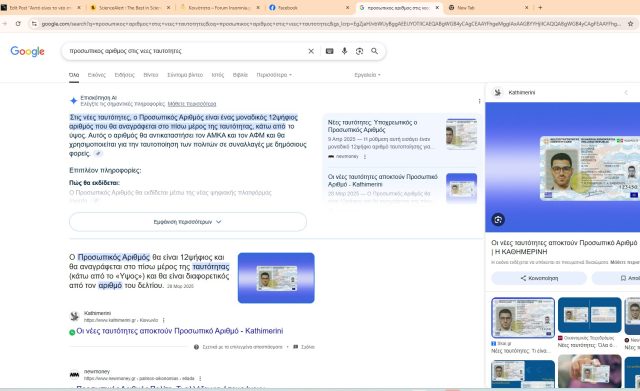Click the newmoney favicon beside the search result

[x=74, y=374]
